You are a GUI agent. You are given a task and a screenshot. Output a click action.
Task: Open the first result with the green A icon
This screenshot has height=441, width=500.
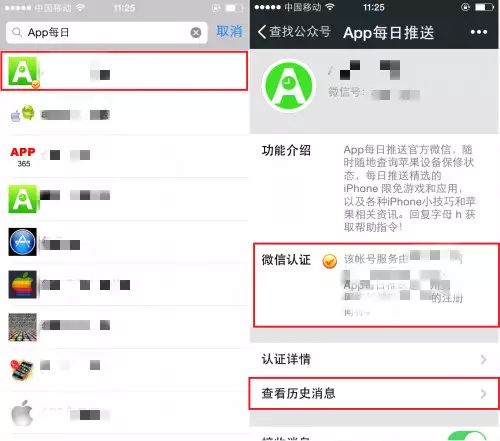click(x=124, y=71)
